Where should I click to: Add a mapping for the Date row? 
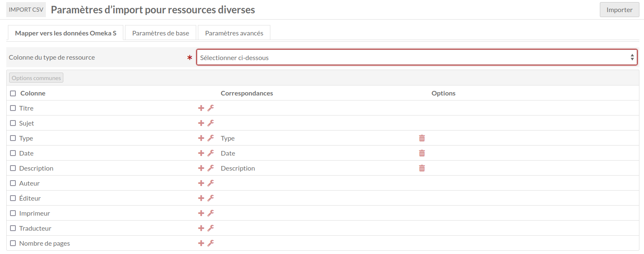(201, 153)
